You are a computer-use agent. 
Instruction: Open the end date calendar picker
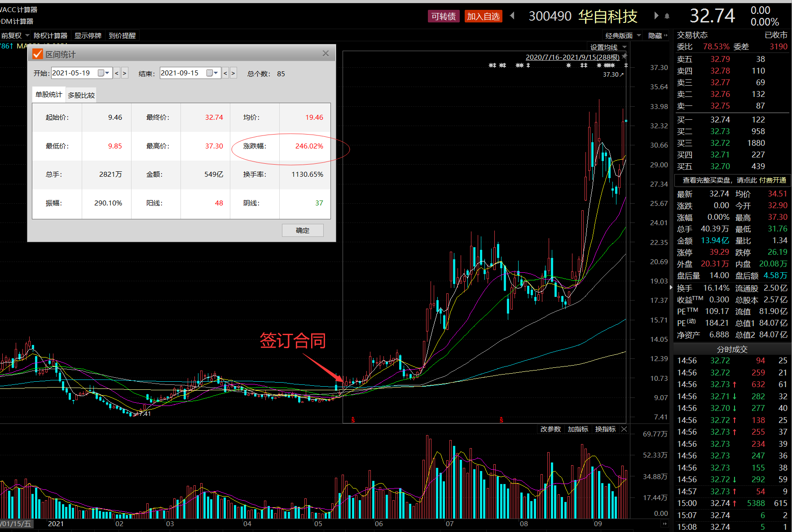pyautogui.click(x=212, y=73)
